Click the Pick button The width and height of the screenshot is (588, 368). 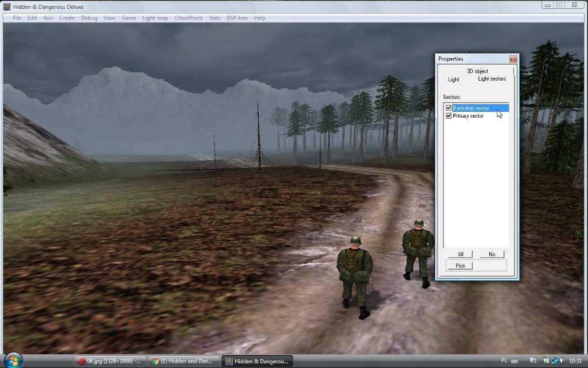coord(460,266)
